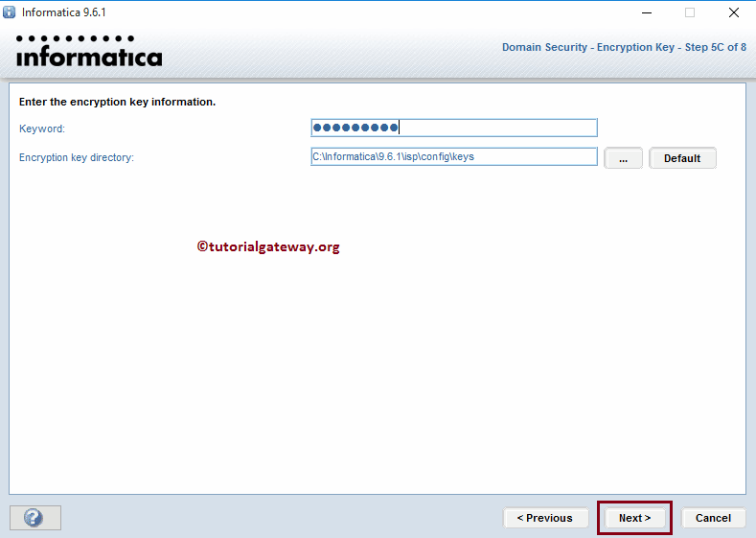Minimize the Informatica 9.6.1 window

[x=647, y=12]
